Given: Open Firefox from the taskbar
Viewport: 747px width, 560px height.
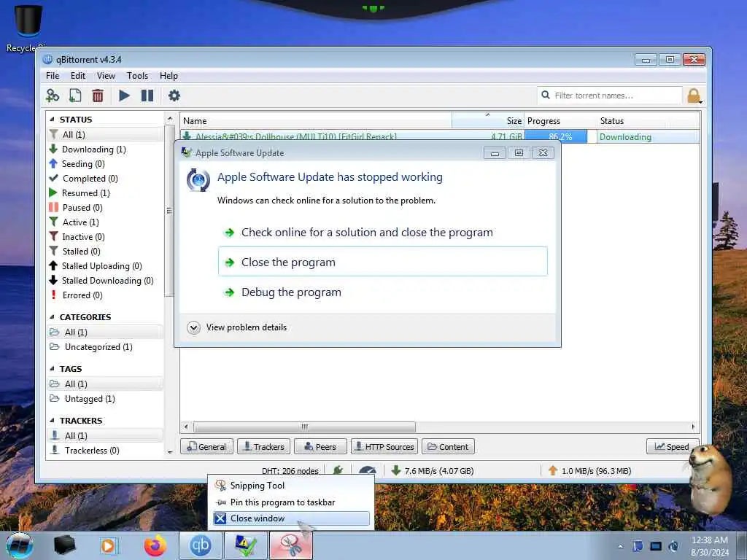Looking at the screenshot, I should (x=155, y=545).
